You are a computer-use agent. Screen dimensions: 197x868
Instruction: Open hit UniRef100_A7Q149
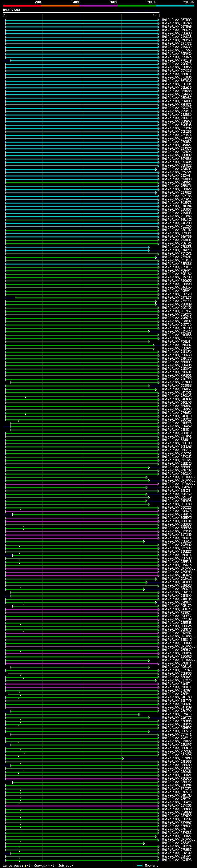177,61
